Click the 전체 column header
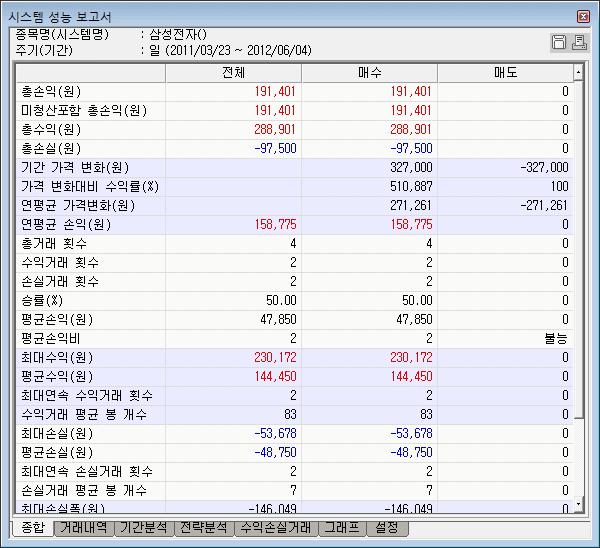The image size is (600, 548). point(232,73)
